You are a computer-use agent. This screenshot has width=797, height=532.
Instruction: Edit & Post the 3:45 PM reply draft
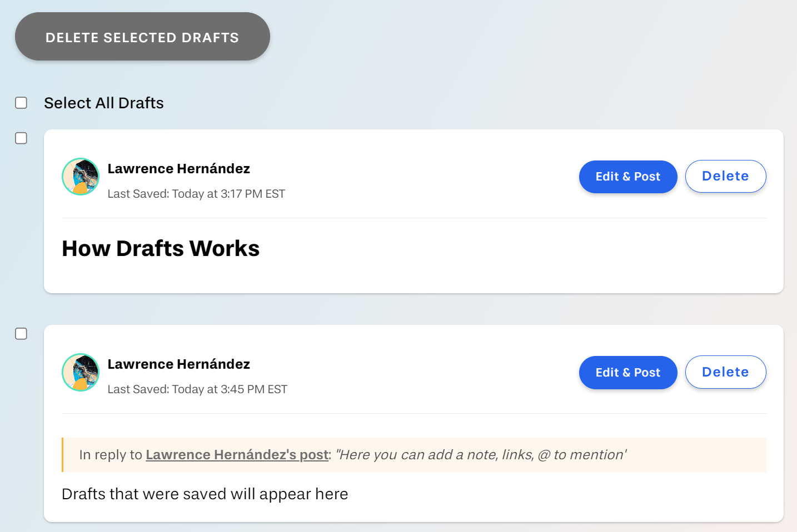click(x=628, y=373)
